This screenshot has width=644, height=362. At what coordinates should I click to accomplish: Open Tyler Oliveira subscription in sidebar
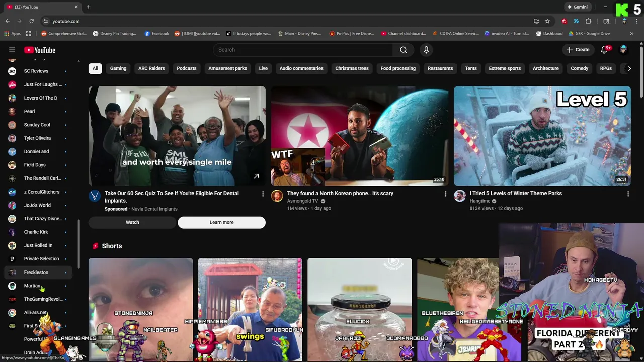click(38, 138)
